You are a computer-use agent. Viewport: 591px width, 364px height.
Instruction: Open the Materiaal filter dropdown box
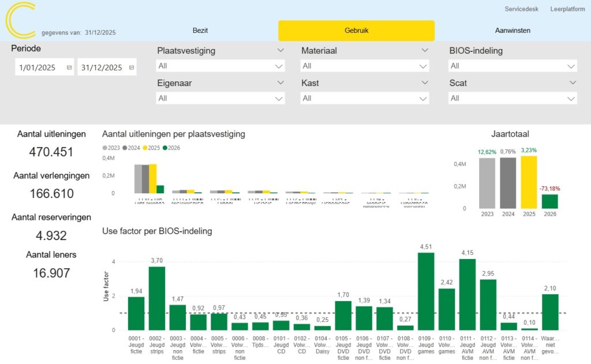(365, 66)
